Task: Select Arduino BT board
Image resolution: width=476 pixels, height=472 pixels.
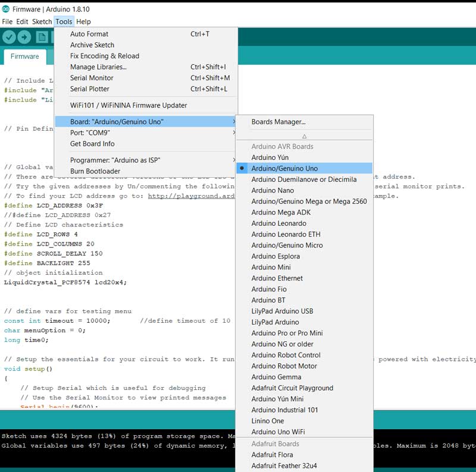Action: (304, 300)
